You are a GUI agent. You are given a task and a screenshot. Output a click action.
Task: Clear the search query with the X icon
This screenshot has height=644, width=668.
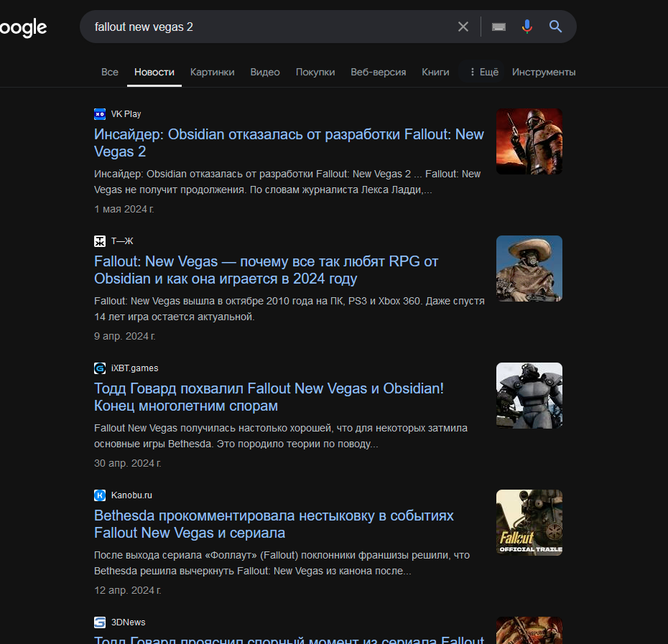[463, 27]
